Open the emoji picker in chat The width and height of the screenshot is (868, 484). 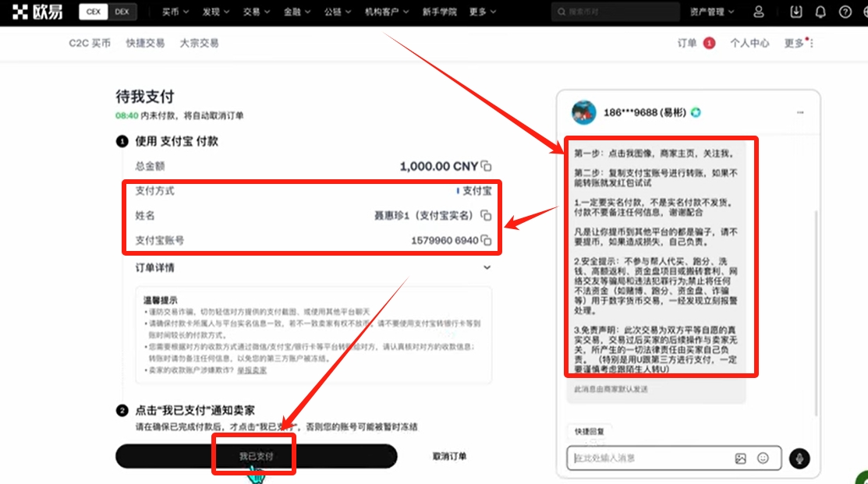tap(763, 458)
